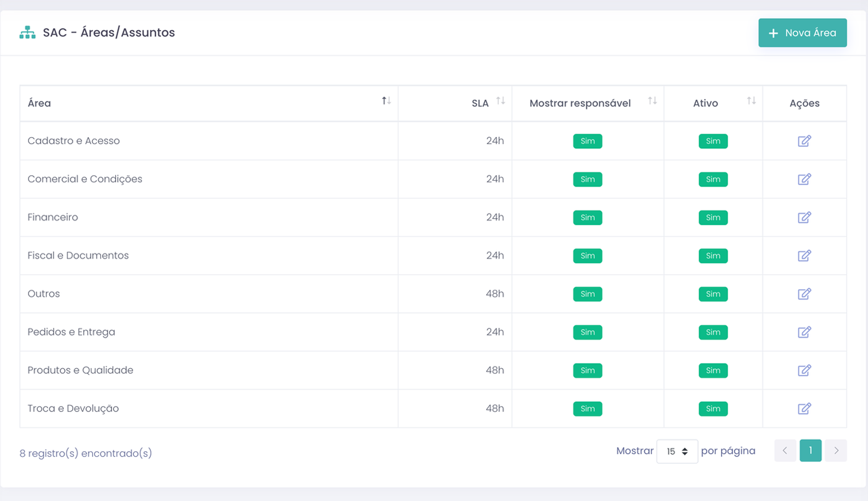868x501 pixels.
Task: Go to previous page arrow
Action: point(785,450)
